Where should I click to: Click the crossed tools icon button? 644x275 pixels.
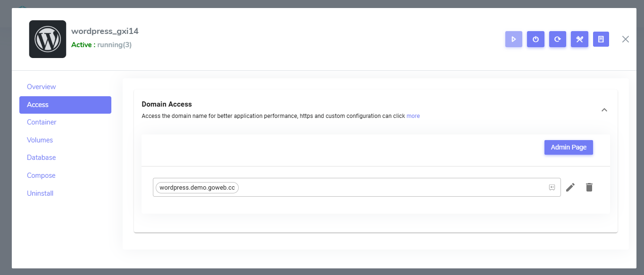579,39
